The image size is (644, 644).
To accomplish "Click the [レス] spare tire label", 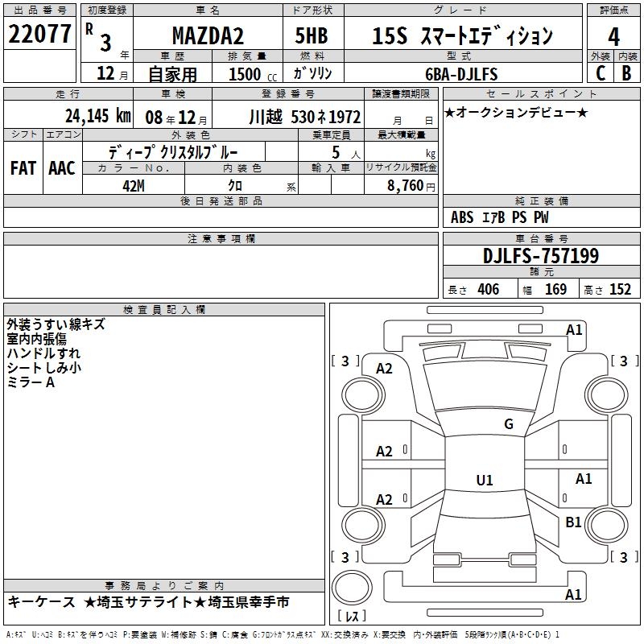I will (351, 615).
